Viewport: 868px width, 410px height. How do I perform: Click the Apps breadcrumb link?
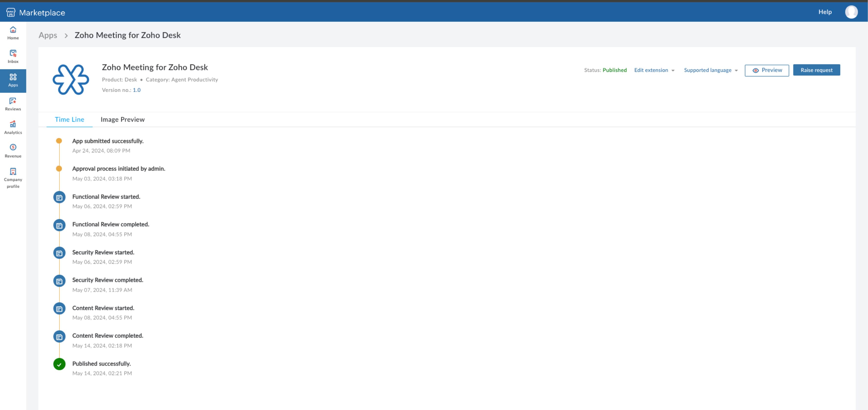[48, 35]
